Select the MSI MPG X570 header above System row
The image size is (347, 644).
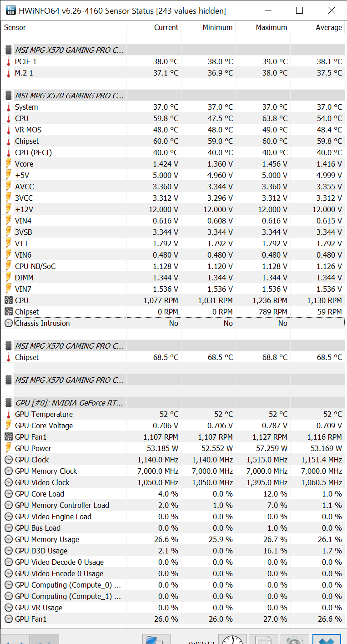69,96
